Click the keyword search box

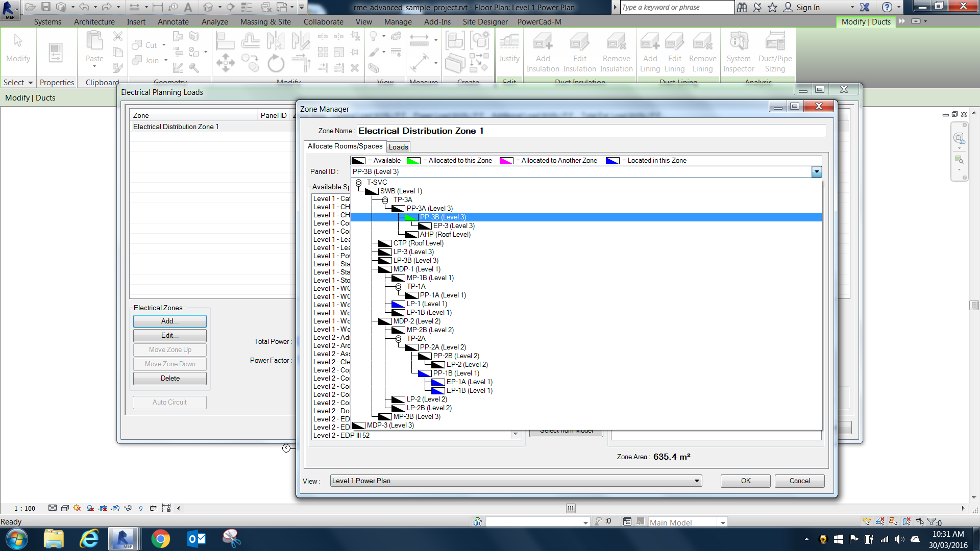coord(677,7)
